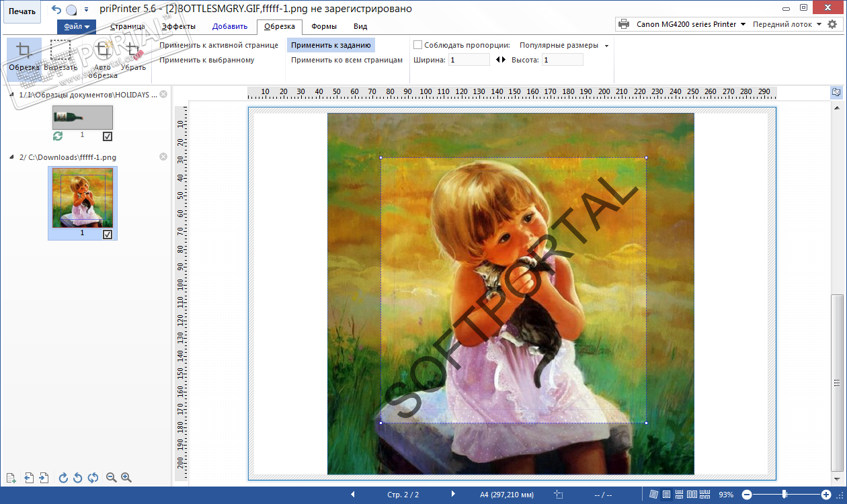Rotate page counterclockwise icon
Image resolution: width=847 pixels, height=504 pixels.
(x=78, y=478)
